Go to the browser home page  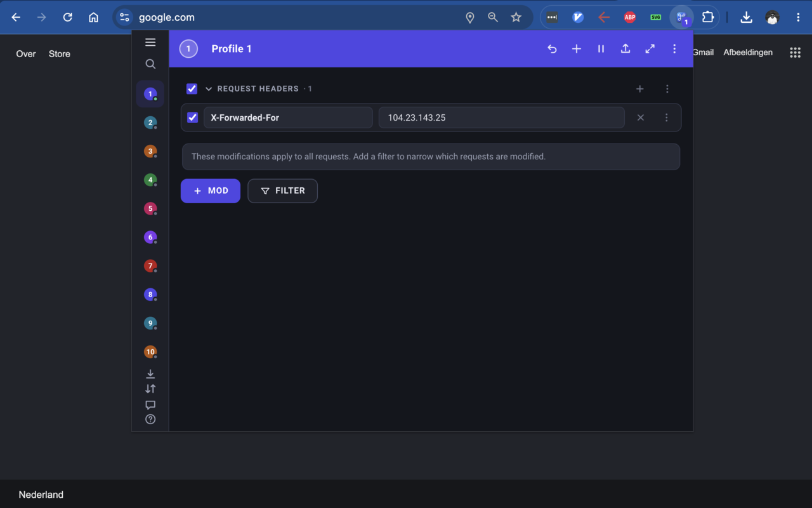click(x=93, y=17)
